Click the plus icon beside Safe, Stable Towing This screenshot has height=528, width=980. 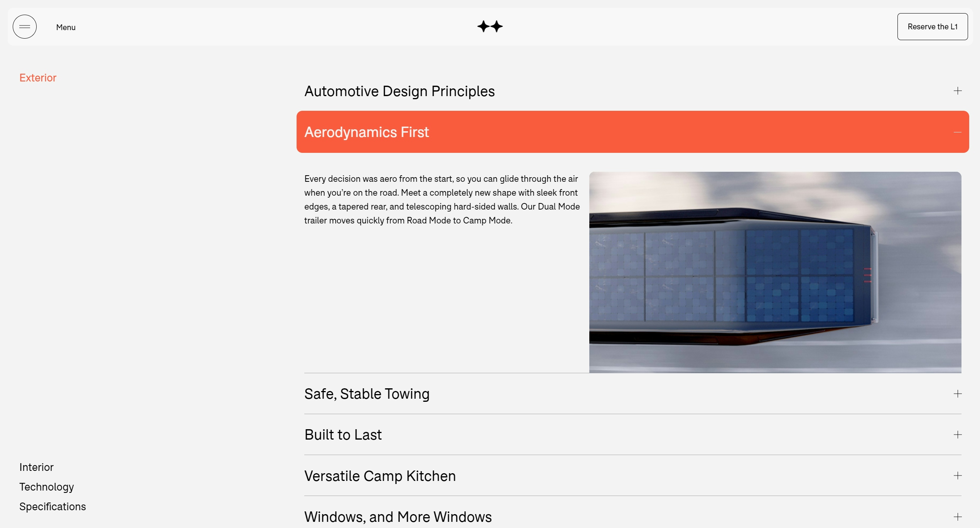click(x=957, y=394)
